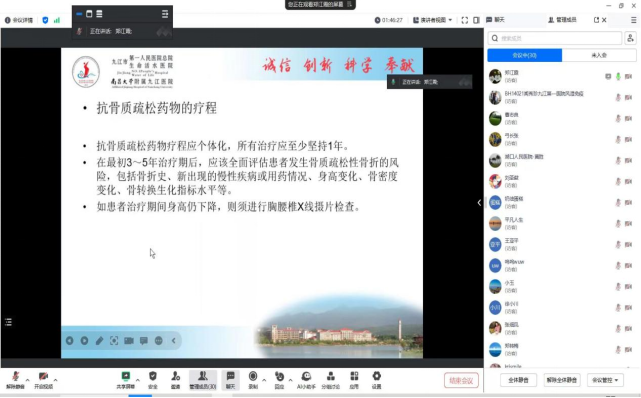Open AI Assistant icon
Screen dimensions: 641x398
pyautogui.click(x=306, y=380)
